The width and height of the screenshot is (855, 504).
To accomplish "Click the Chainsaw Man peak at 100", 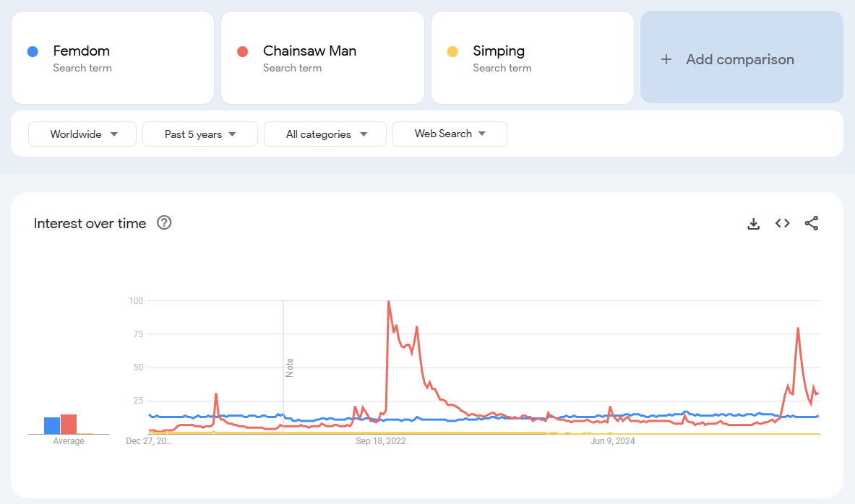I will coord(389,302).
